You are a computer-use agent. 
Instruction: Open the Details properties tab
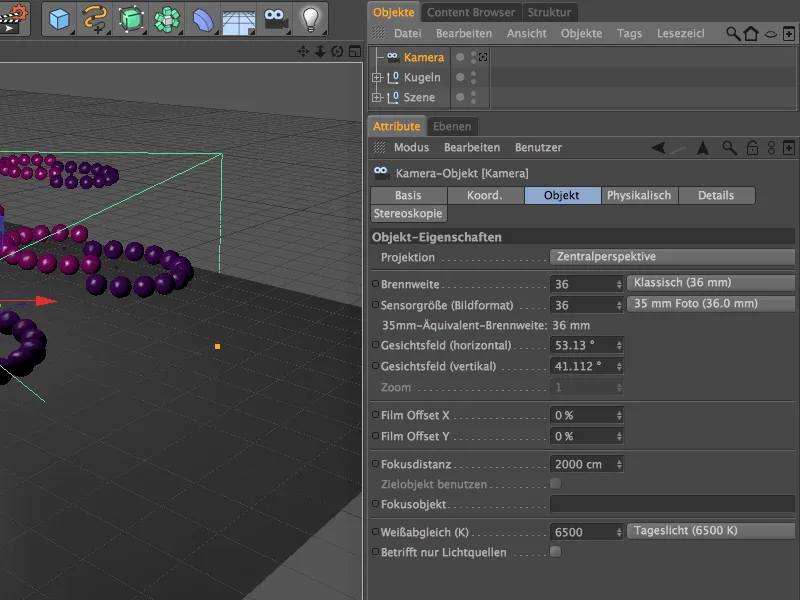pyautogui.click(x=716, y=195)
